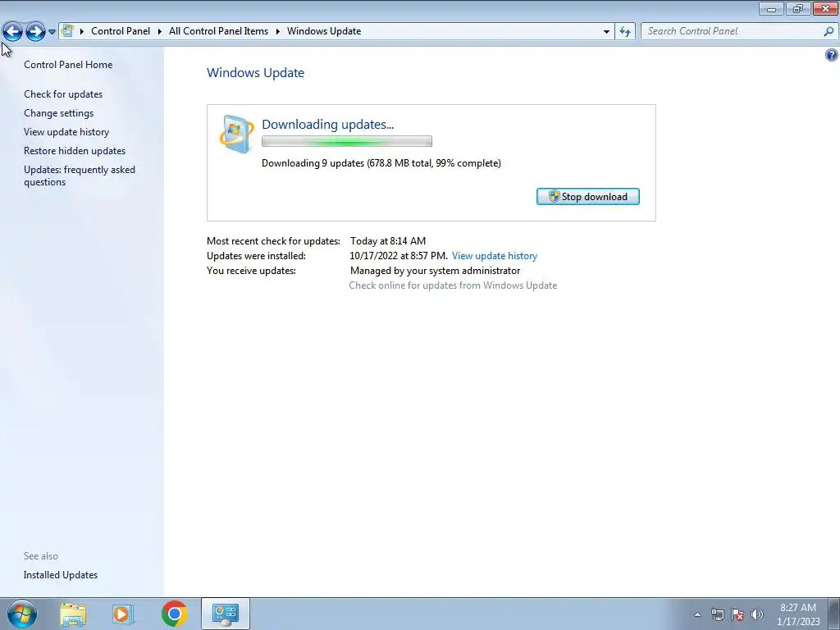Click the Control Panel icon in address bar
Viewport: 840px width, 630px height.
(67, 30)
